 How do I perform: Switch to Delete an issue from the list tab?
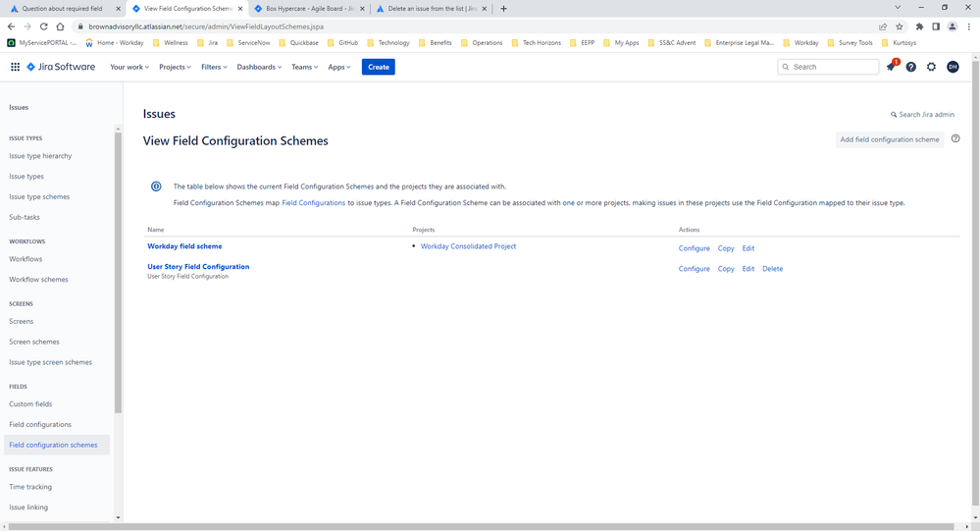(432, 9)
